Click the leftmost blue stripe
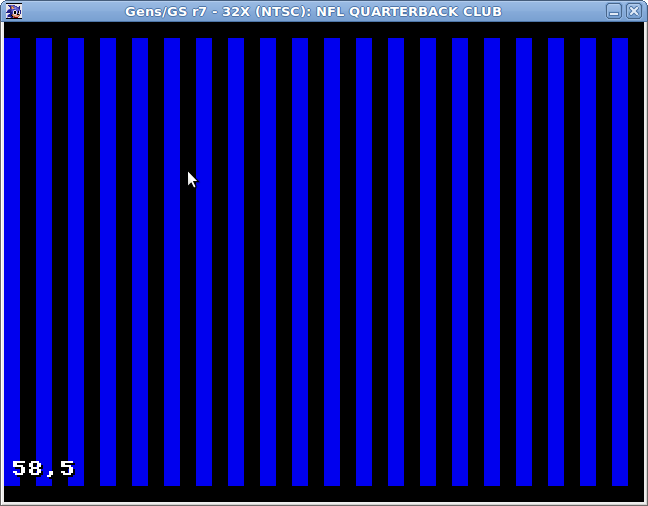This screenshot has height=506, width=648. (x=12, y=260)
